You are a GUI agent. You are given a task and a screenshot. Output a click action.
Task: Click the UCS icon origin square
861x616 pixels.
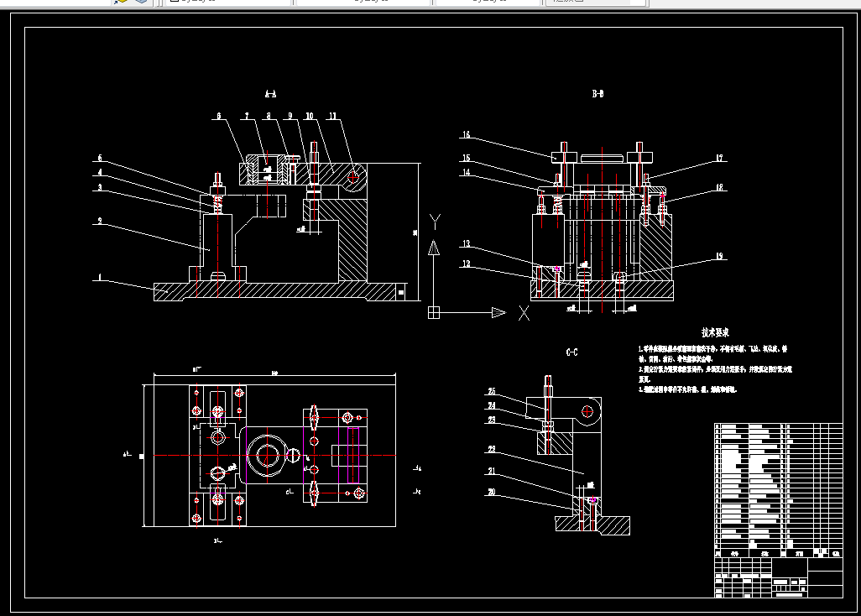click(x=434, y=312)
